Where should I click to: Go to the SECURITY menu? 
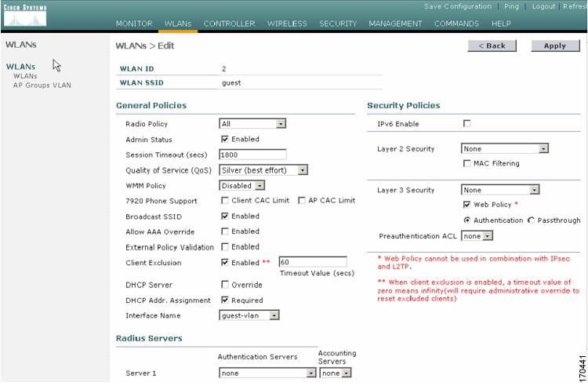point(338,24)
